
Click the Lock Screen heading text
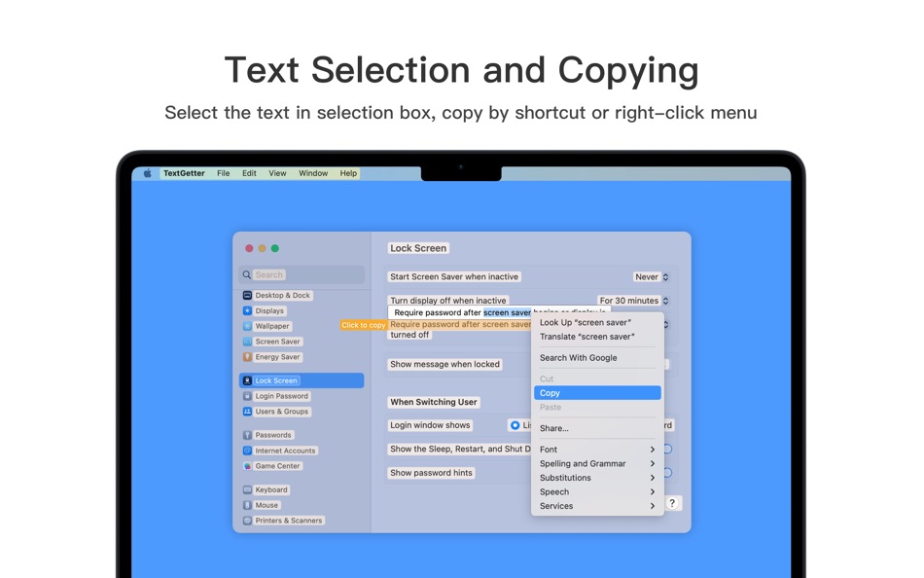(418, 248)
